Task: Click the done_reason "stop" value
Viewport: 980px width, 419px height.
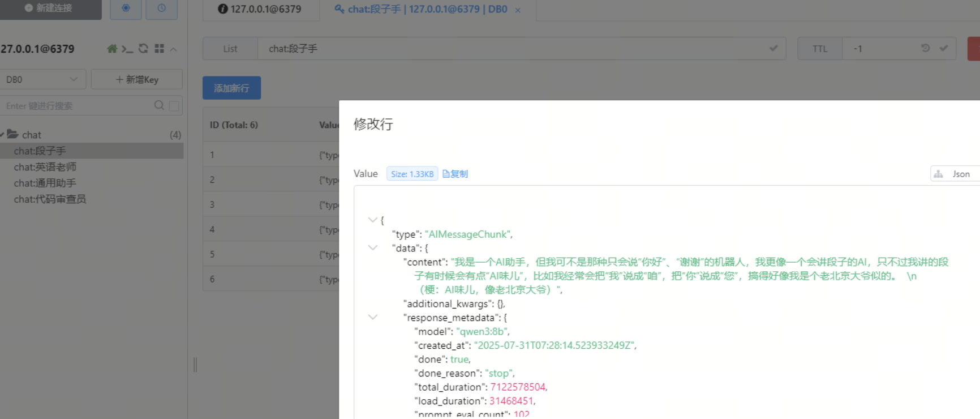Action: tap(498, 373)
